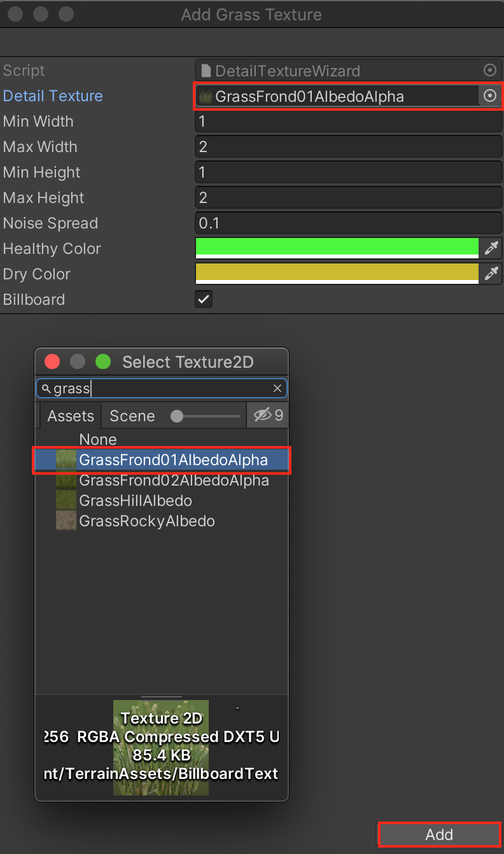Toggle the Billboard checkbox
This screenshot has height=854, width=504.
204,300
